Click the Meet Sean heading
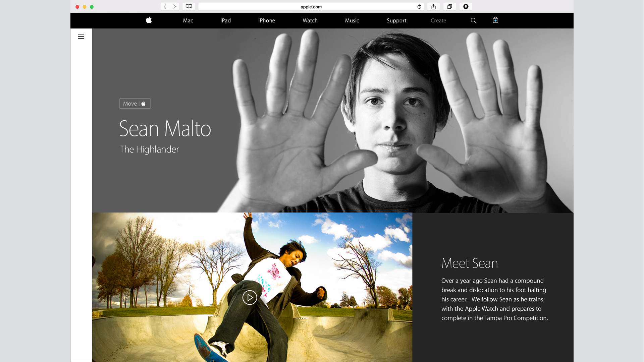Screen dimensions: 644x362 470,263
